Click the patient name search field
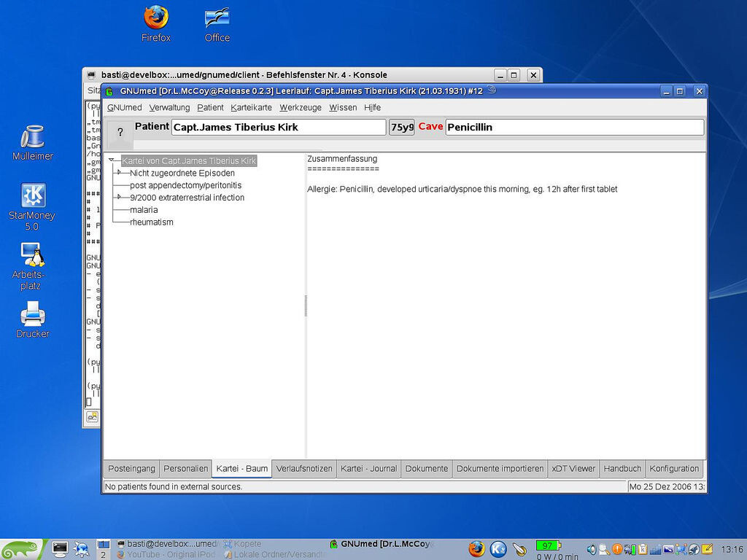The image size is (747, 560). [279, 127]
